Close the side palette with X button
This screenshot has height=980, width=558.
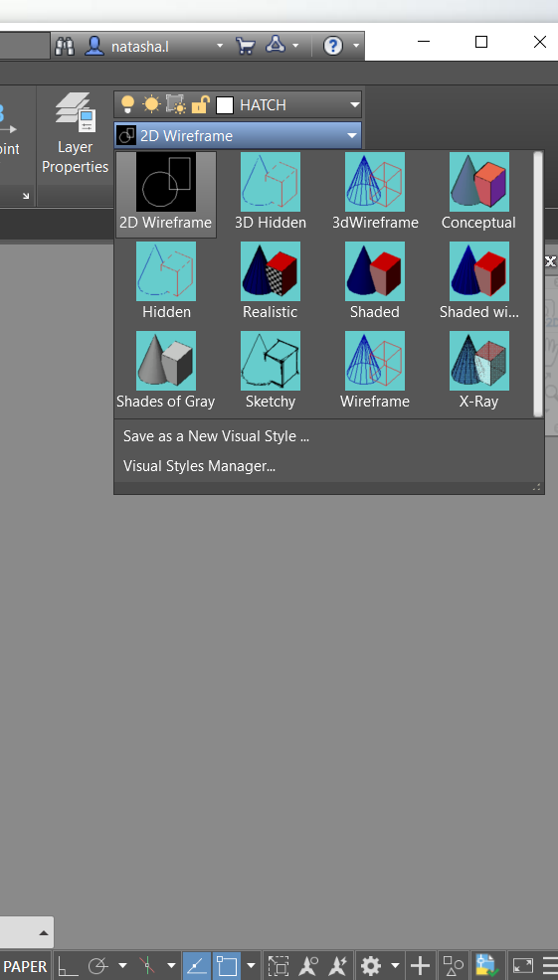click(550, 261)
